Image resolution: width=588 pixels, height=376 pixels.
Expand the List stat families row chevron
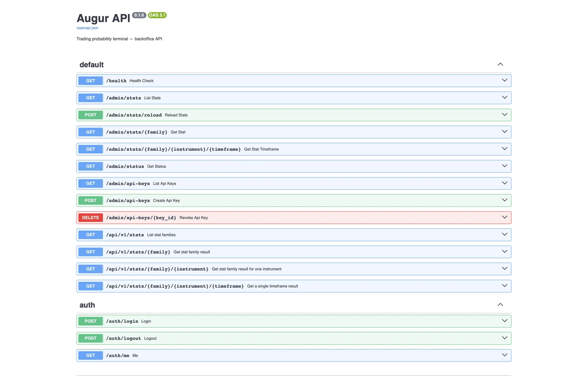pos(505,234)
